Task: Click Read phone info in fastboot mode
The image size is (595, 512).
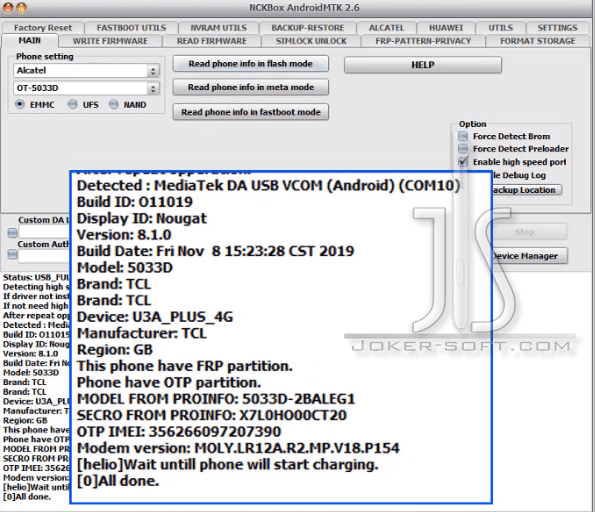Action: click(x=250, y=112)
